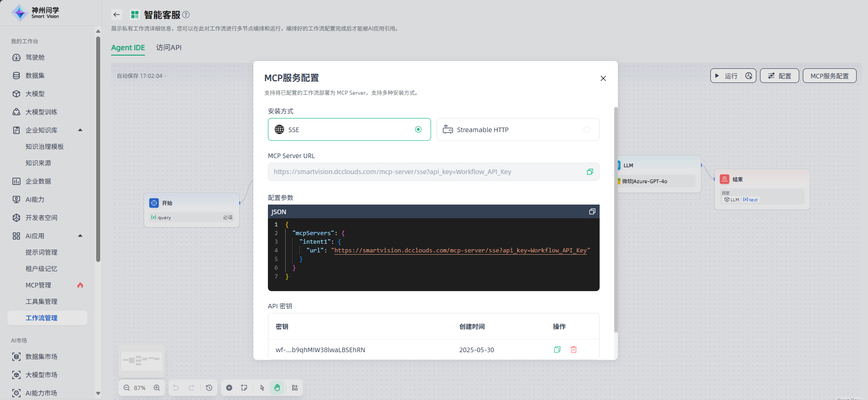Select the 开始 node on canvas
Screen dimensions: 868x400
tap(192, 210)
